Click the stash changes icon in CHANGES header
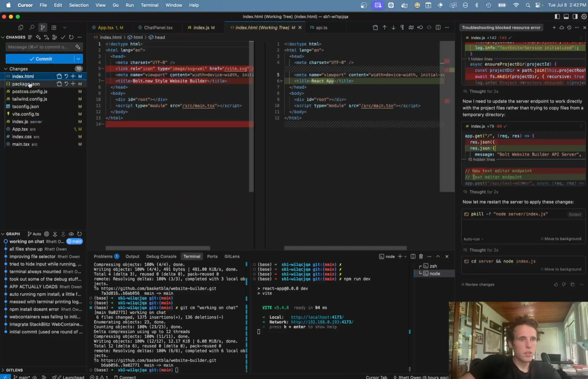The image size is (588, 379). pyautogui.click(x=46, y=37)
